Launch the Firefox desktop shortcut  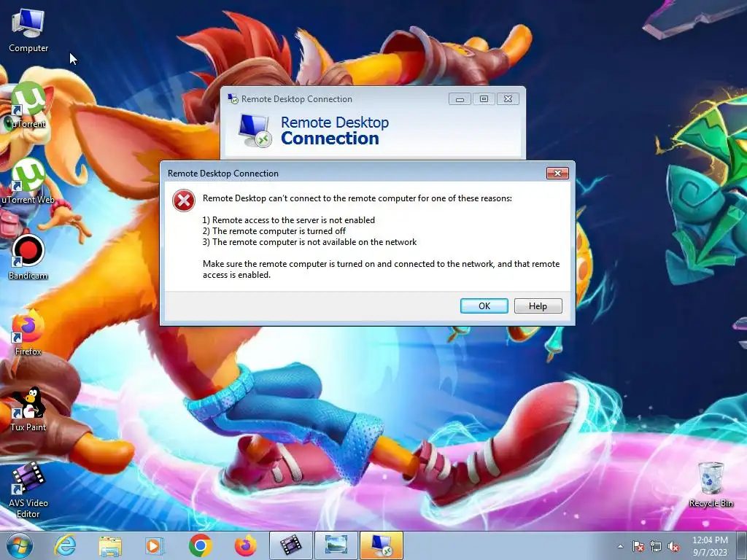click(28, 332)
